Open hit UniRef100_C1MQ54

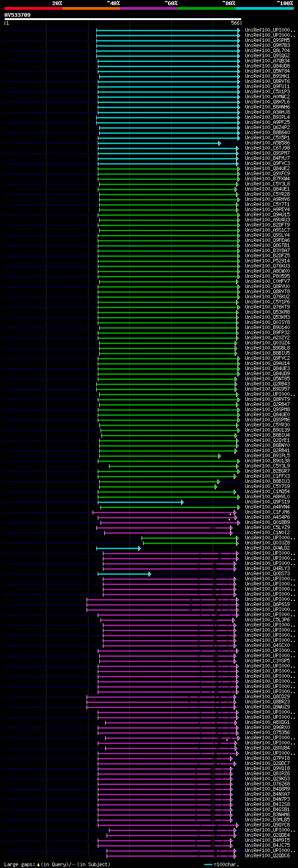[267, 492]
